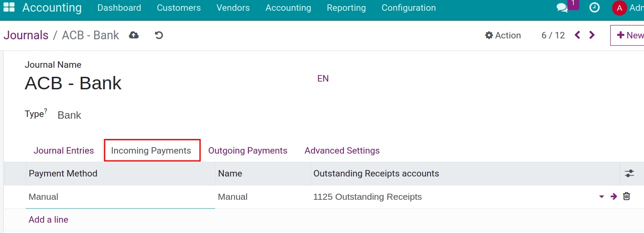This screenshot has width=644, height=233.
Task: Open the Customers menu
Action: point(179,8)
